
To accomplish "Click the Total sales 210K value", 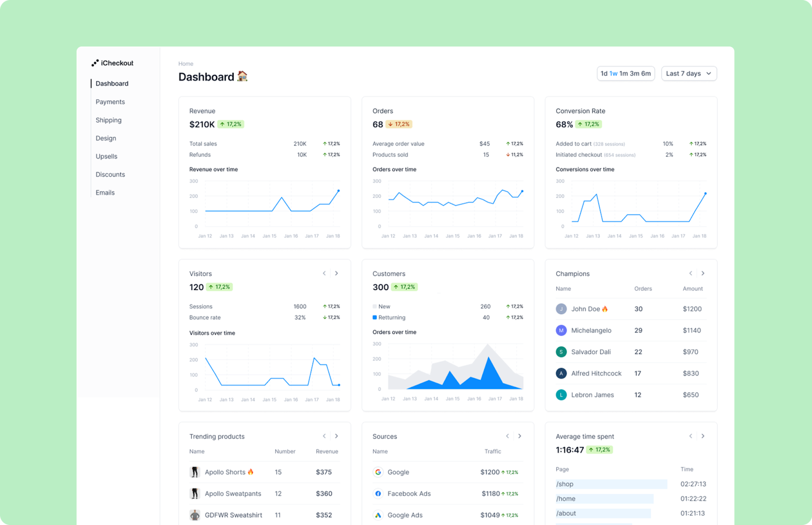I will click(x=300, y=144).
